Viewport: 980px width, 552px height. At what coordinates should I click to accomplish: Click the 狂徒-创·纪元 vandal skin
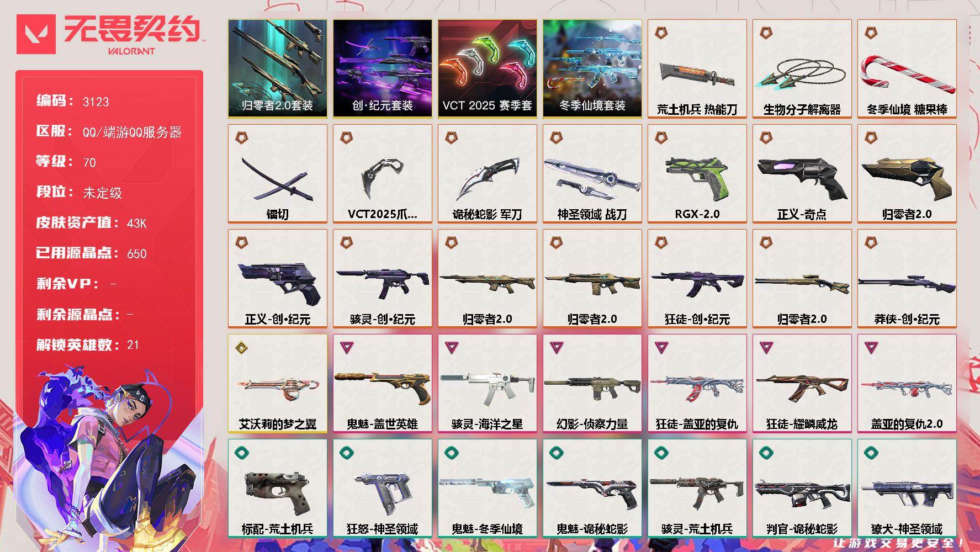pos(697,279)
